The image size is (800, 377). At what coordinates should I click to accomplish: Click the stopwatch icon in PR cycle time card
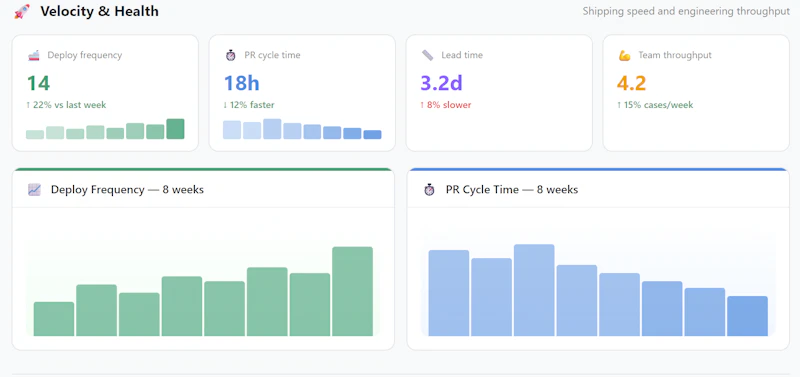pos(231,55)
